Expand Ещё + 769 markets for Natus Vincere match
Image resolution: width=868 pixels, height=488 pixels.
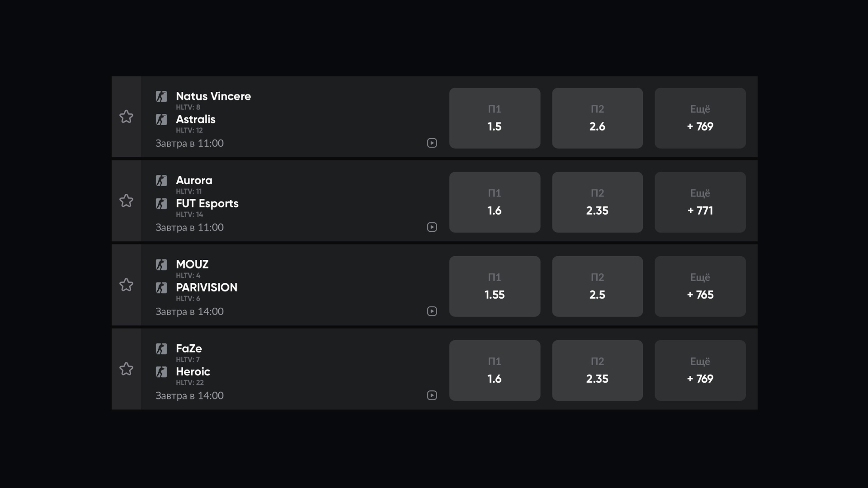click(x=700, y=118)
